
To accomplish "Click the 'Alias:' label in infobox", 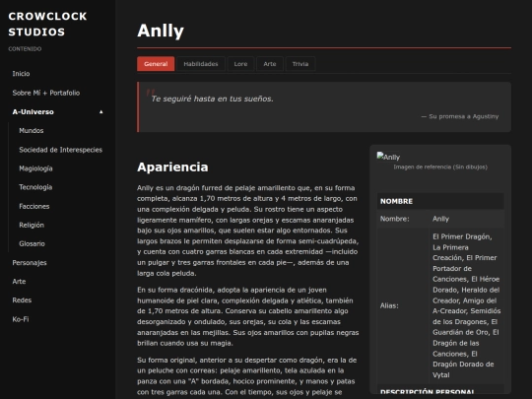I will click(389, 305).
